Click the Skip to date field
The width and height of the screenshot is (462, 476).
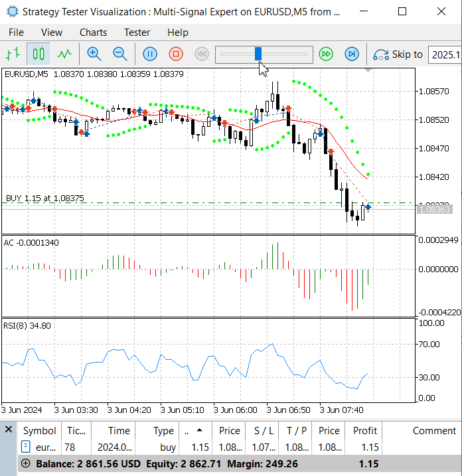click(445, 54)
